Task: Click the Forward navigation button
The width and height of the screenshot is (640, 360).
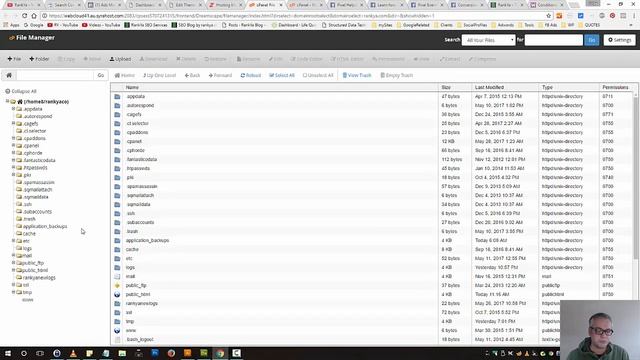Action: (x=220, y=75)
